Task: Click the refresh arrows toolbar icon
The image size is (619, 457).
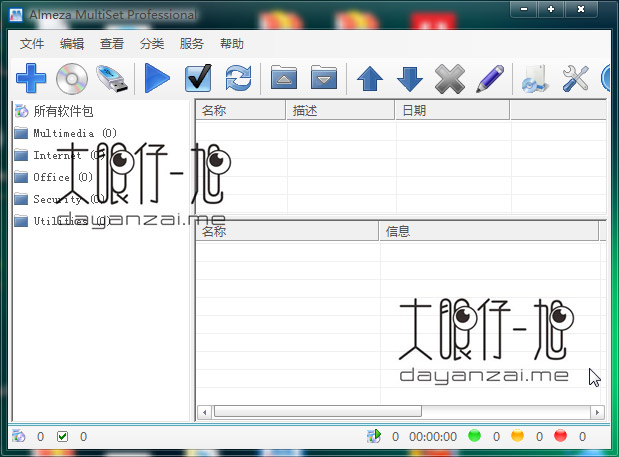Action: point(238,78)
